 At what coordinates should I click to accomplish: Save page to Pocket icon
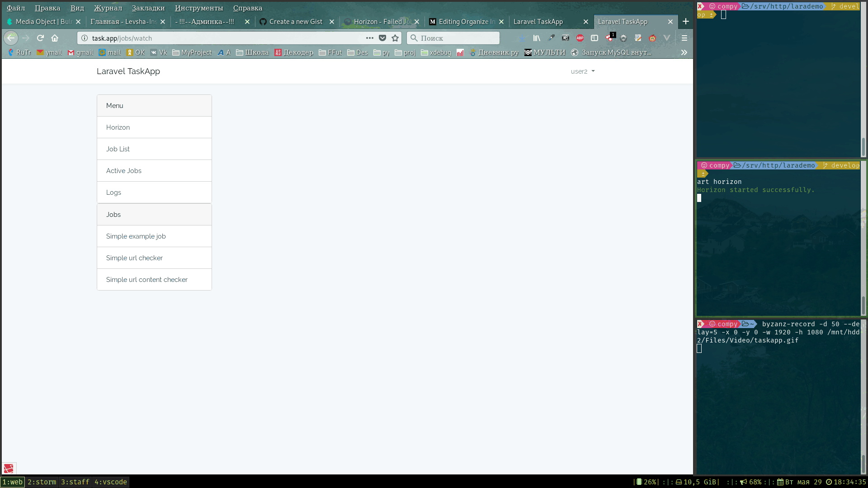coord(382,38)
